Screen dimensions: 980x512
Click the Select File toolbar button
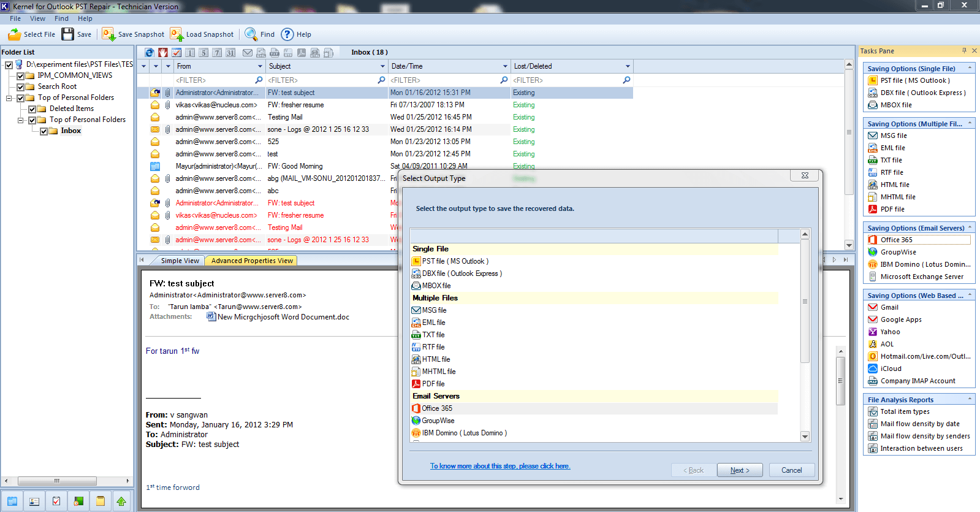click(32, 34)
